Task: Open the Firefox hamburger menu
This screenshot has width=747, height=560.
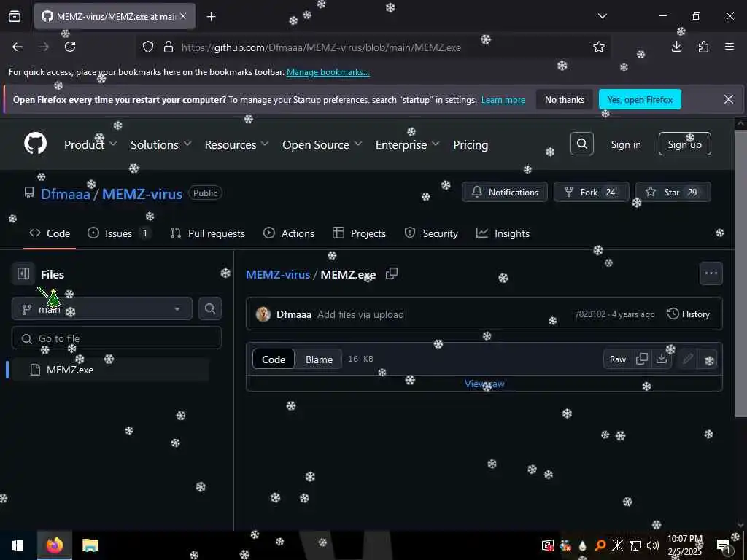Action: pyautogui.click(x=729, y=47)
